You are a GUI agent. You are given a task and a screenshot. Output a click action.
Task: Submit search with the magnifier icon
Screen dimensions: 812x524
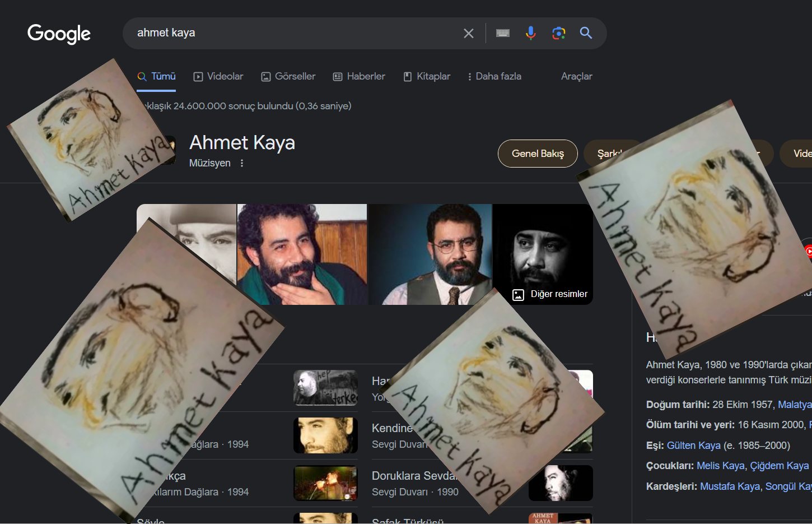coord(586,33)
